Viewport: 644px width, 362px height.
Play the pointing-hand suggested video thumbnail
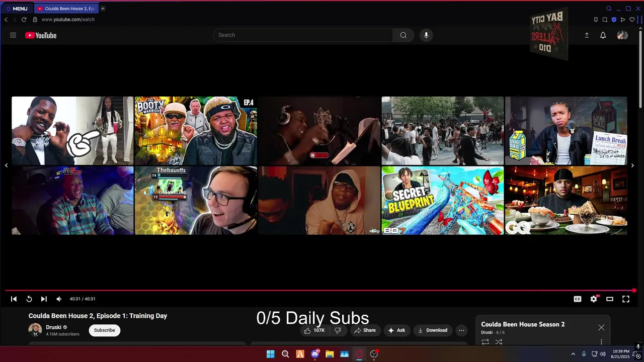pyautogui.click(x=72, y=131)
